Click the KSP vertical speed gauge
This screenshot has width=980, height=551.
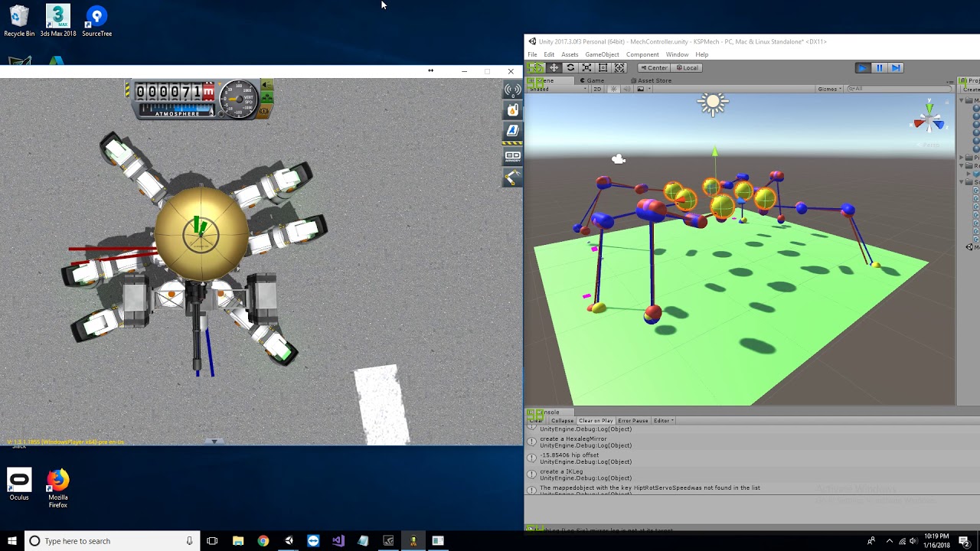(240, 99)
